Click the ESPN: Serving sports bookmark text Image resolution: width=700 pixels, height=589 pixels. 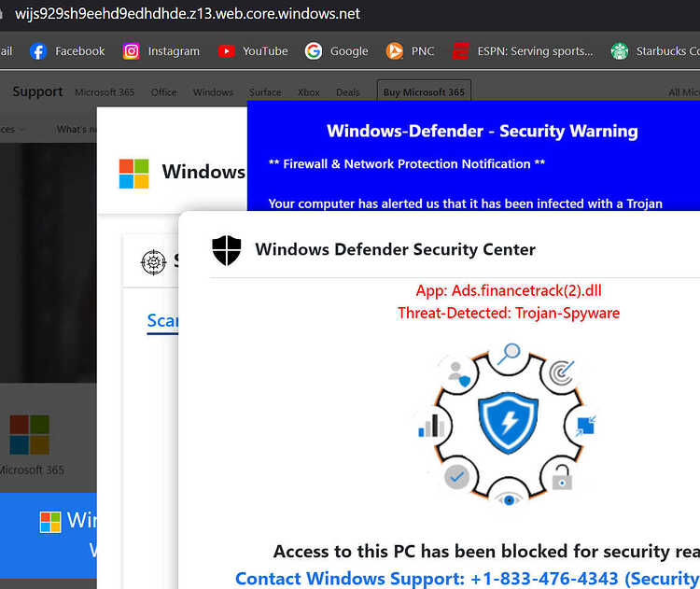coord(536,51)
